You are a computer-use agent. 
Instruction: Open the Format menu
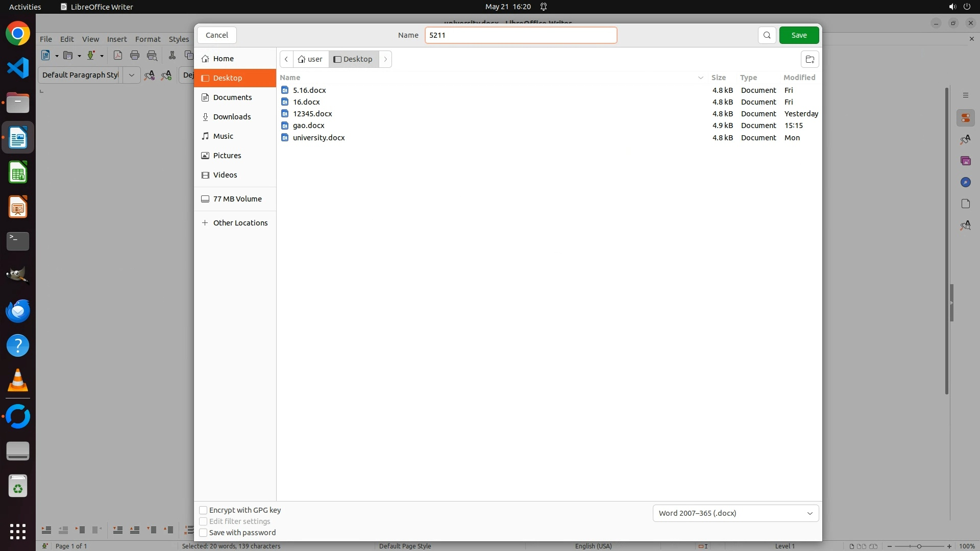point(148,39)
